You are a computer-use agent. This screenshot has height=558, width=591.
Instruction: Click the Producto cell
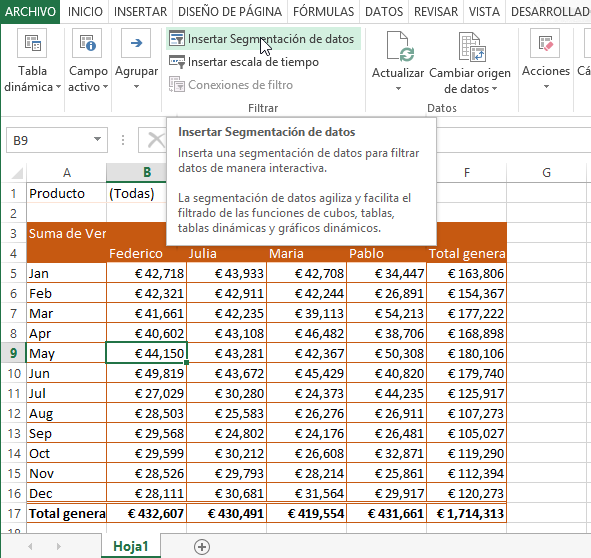point(67,193)
